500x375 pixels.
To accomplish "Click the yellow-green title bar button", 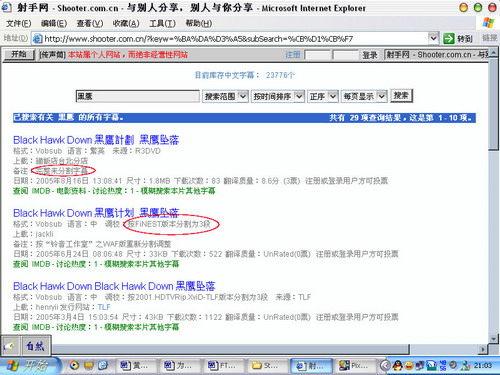I will tap(463, 7).
